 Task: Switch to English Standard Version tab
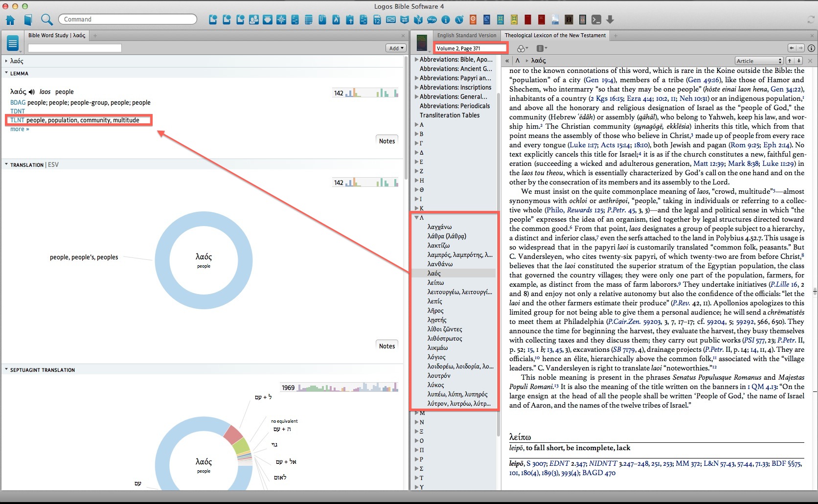coord(467,35)
